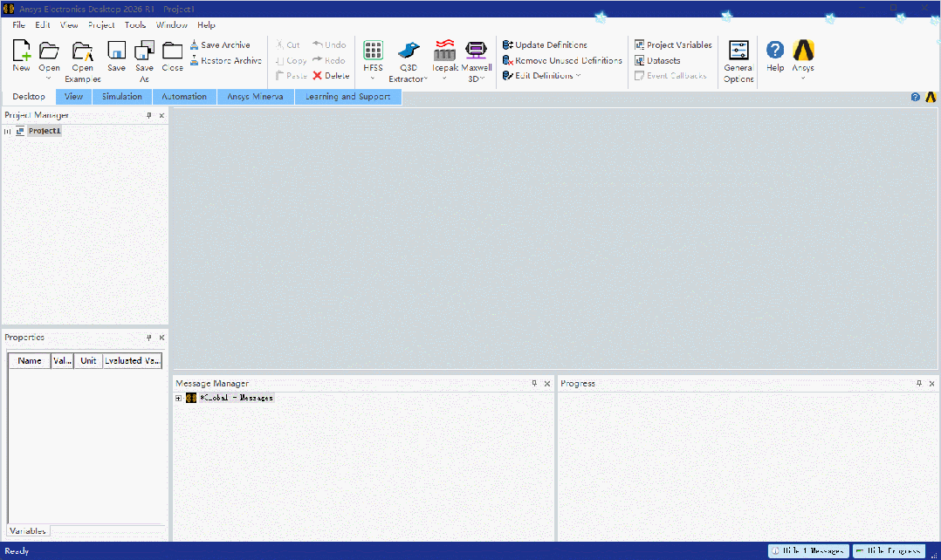Open the File menu
Viewport: 941px width, 560px height.
pos(18,25)
